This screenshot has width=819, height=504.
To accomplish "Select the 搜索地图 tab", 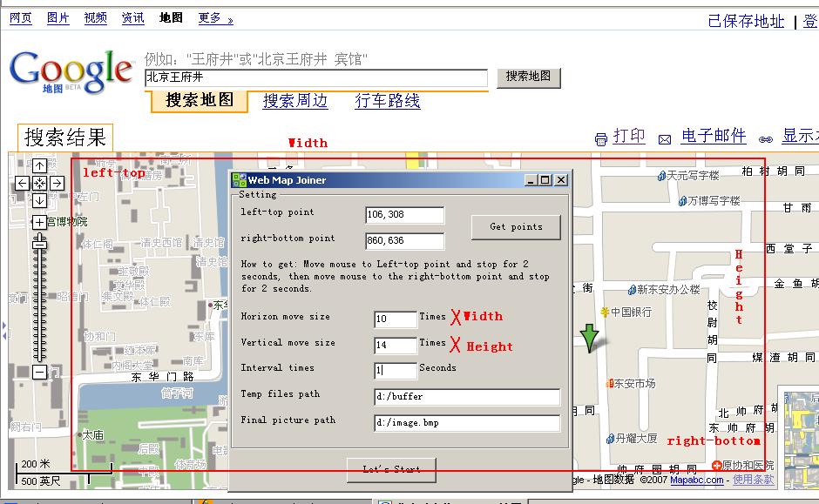I will click(x=200, y=100).
